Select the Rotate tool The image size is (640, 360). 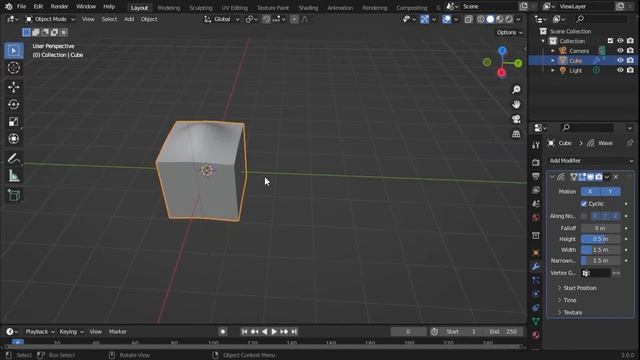pos(13,104)
